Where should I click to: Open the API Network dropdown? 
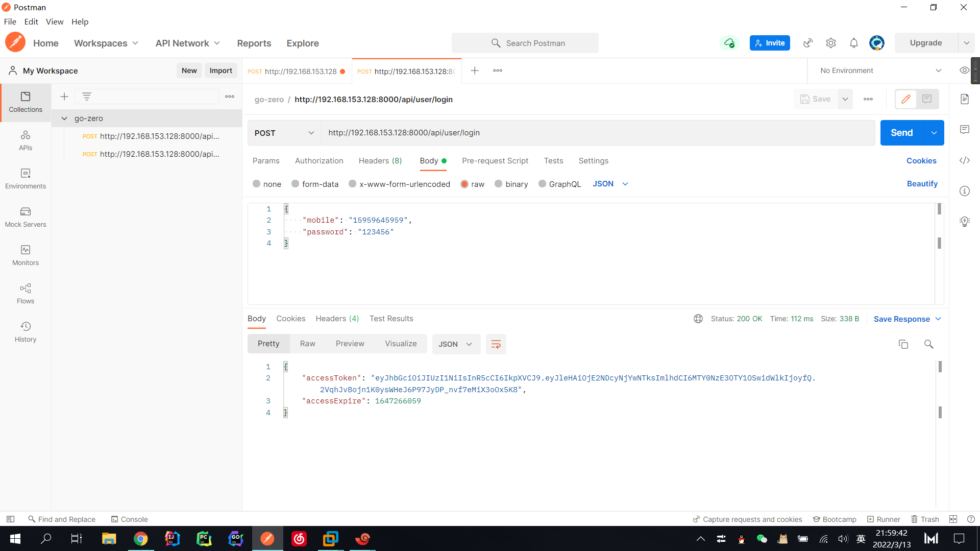(188, 43)
